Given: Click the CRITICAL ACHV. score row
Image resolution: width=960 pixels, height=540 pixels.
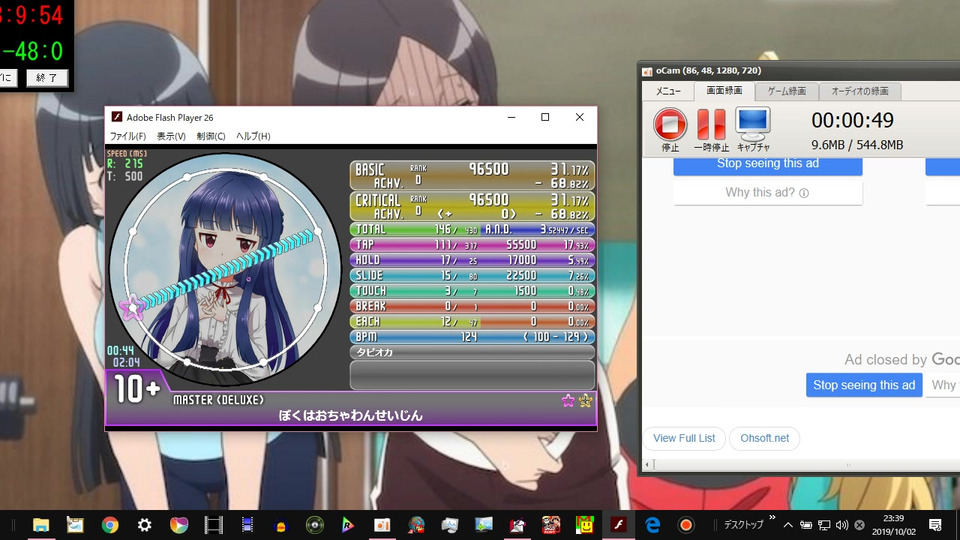Looking at the screenshot, I should click(472, 206).
